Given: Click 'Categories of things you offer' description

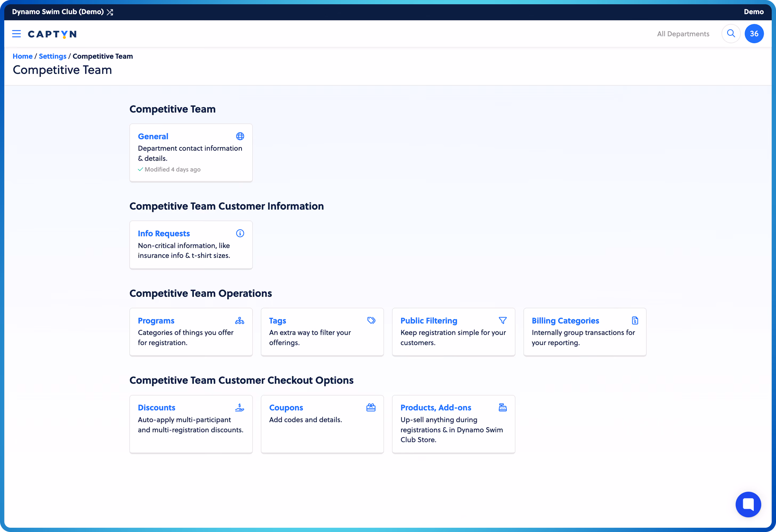Looking at the screenshot, I should pos(186,338).
